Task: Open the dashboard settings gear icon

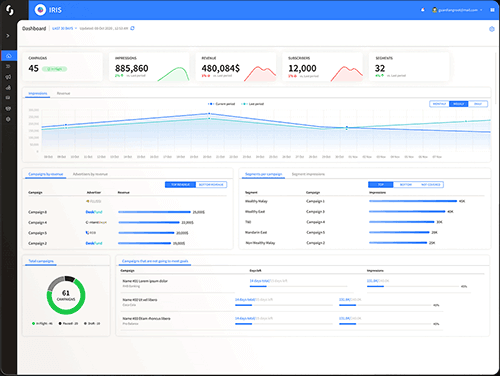Action: coord(492,29)
